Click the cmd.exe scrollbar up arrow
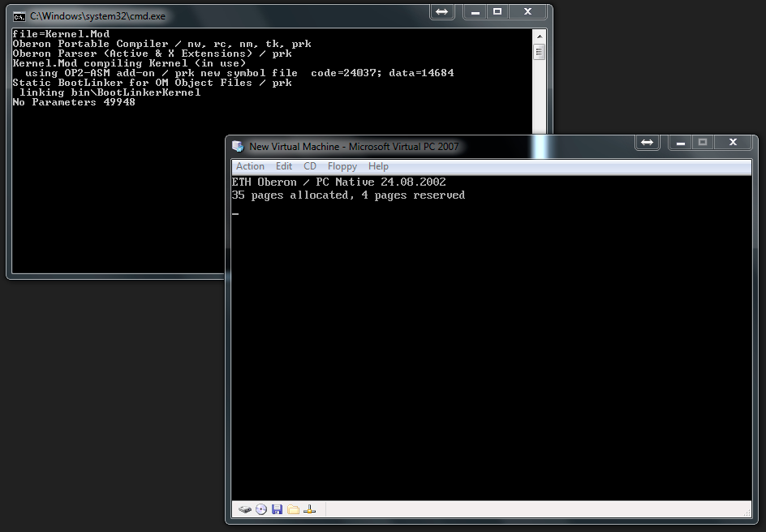The image size is (766, 532). [x=540, y=36]
